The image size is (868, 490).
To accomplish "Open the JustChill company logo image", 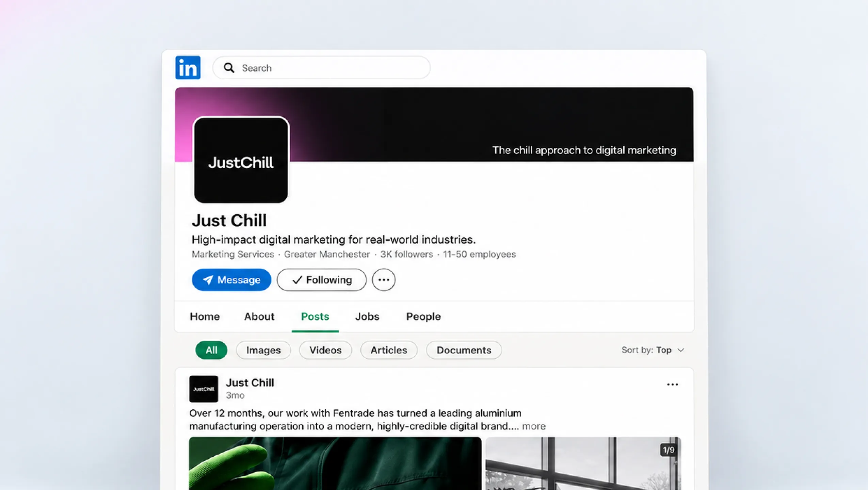I will (x=241, y=160).
